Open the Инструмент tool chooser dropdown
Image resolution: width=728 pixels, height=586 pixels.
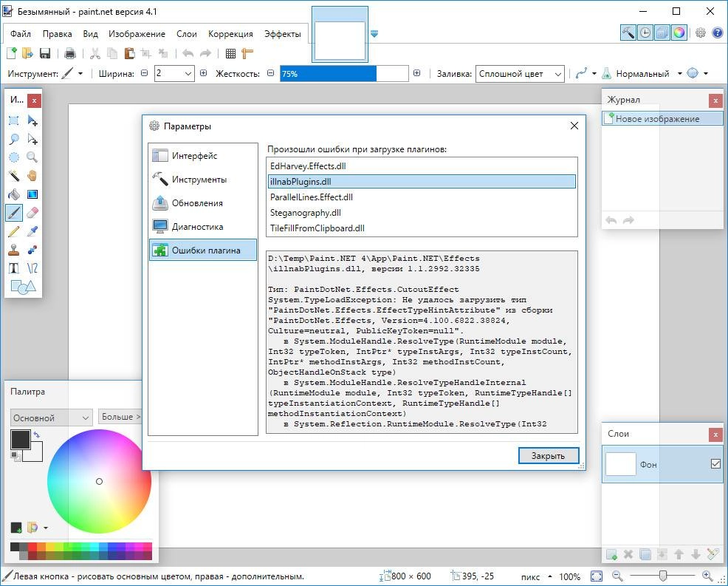[80, 73]
